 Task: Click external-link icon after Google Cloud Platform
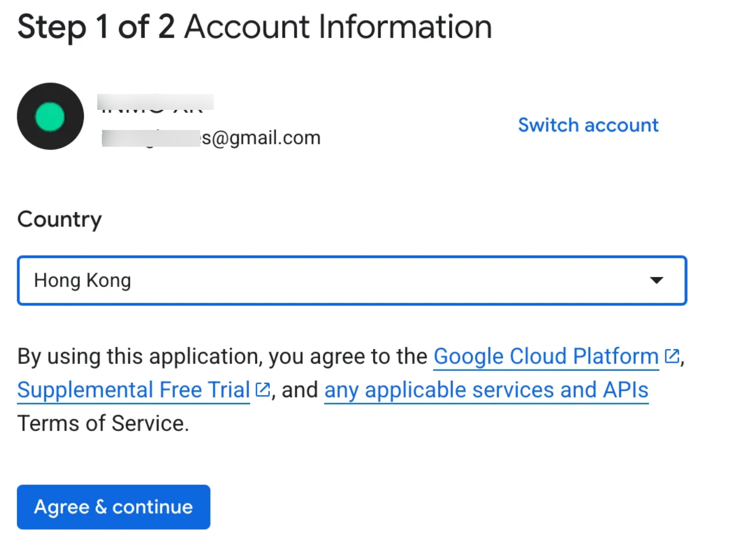(x=671, y=356)
